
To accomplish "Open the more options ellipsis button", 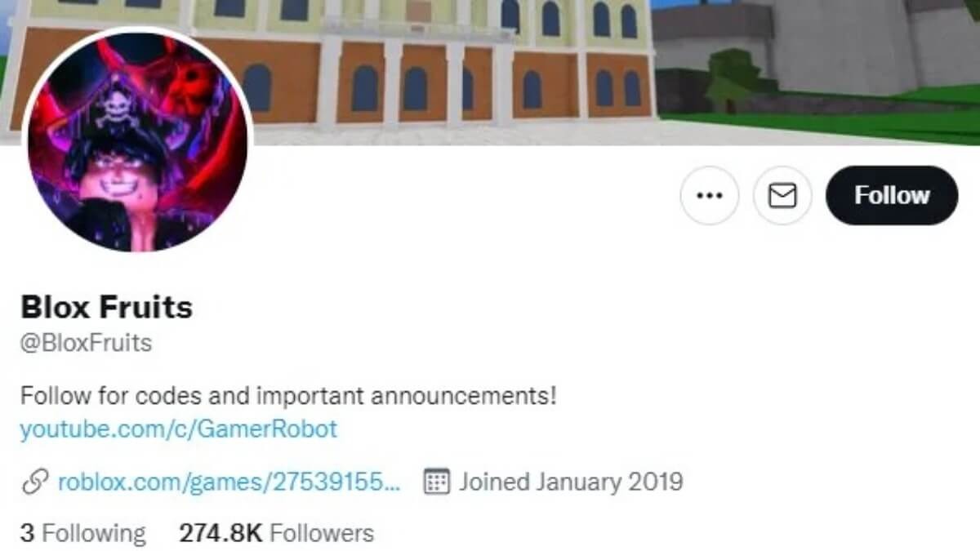I will pos(709,196).
